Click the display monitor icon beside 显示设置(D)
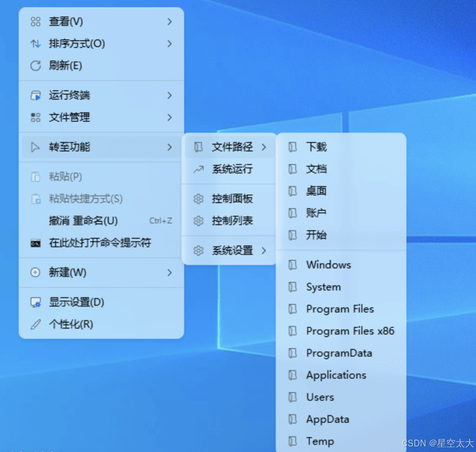476x452 pixels. click(36, 302)
